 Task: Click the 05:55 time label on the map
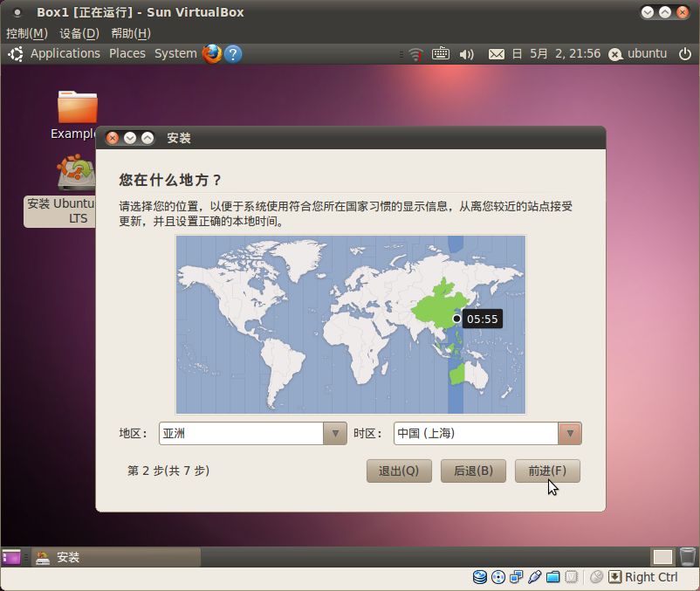point(482,320)
